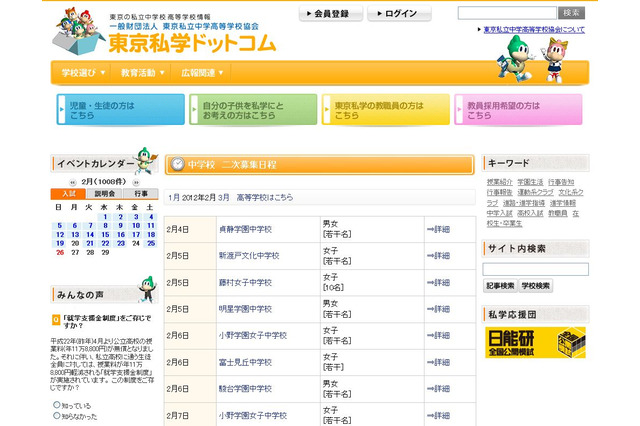640x426 pixels.
Task: Click the 日能研 banner advertisement
Action: pyautogui.click(x=535, y=342)
